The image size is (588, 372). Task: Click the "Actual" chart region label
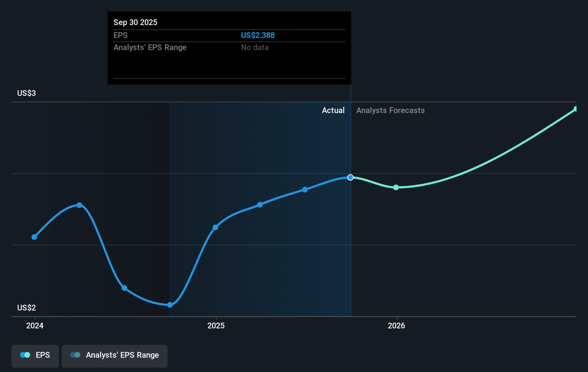click(x=333, y=110)
